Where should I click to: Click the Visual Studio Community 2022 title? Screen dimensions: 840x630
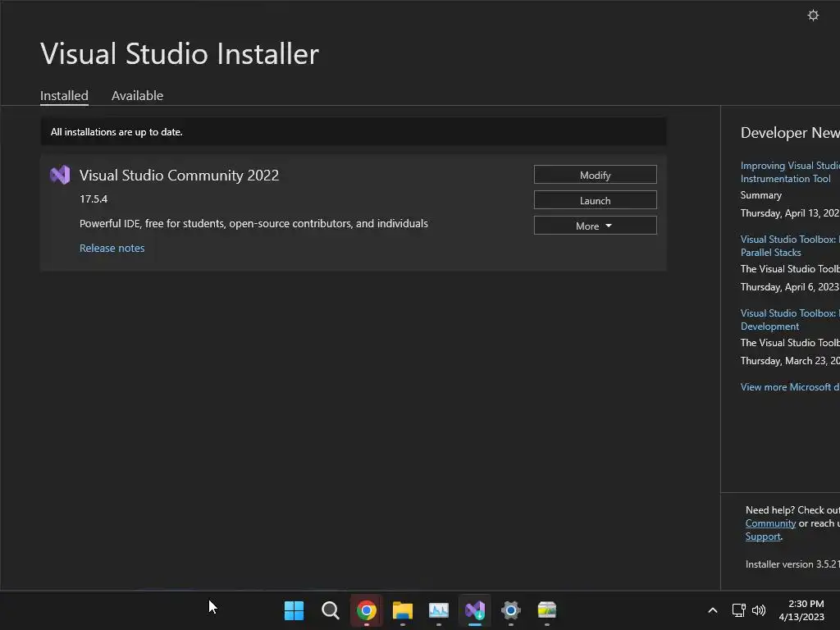179,176
